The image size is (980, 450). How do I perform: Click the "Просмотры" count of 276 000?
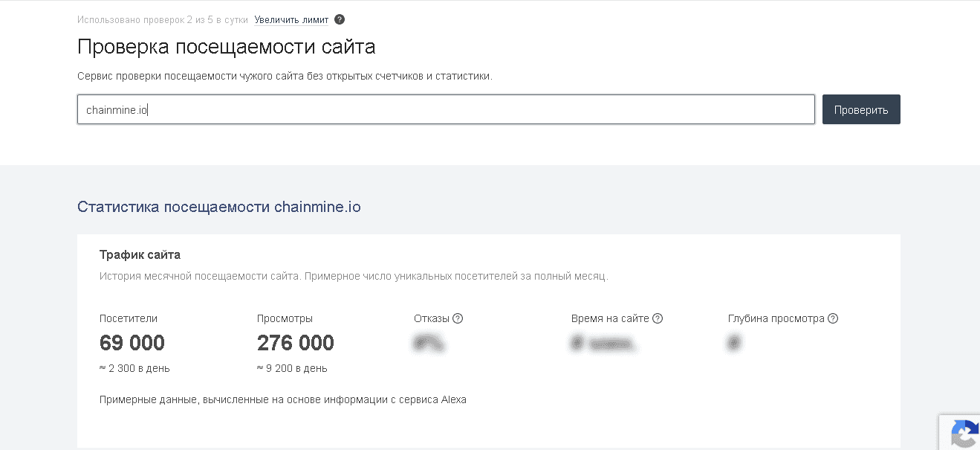296,343
